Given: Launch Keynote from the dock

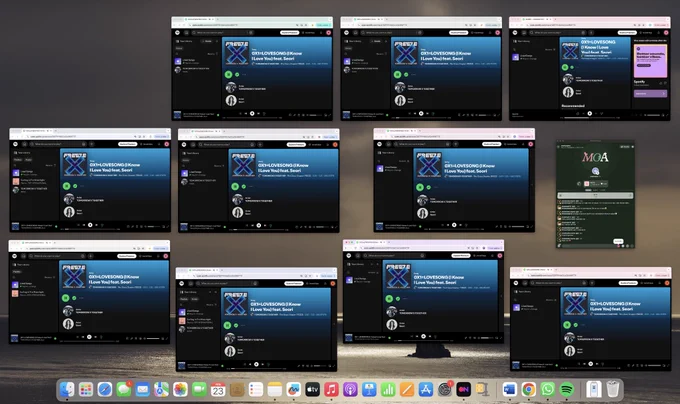Looking at the screenshot, I should pyautogui.click(x=369, y=389).
